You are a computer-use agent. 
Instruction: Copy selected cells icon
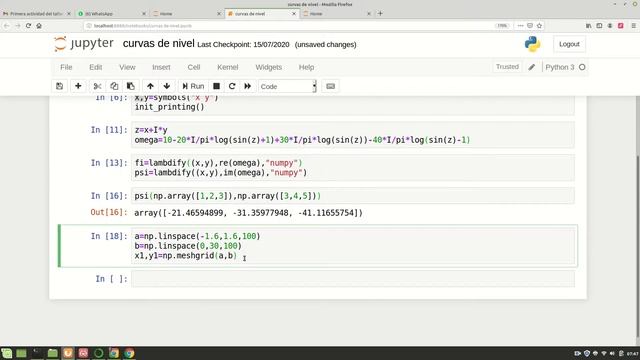tap(114, 86)
